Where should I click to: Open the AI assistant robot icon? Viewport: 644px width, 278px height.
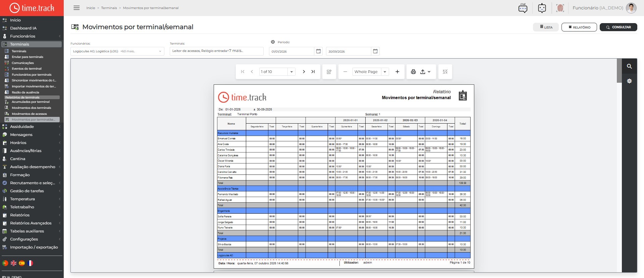click(542, 8)
